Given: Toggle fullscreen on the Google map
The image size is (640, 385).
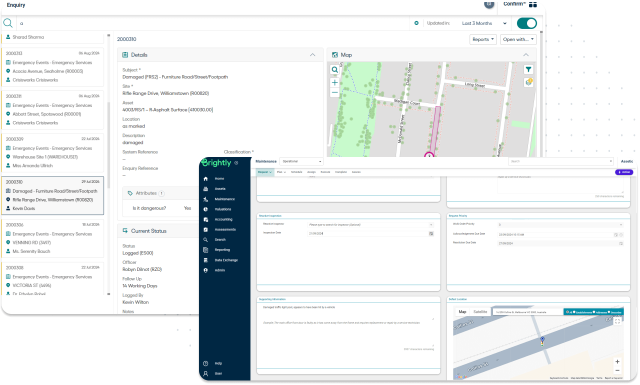Looking at the screenshot, I should [617, 321].
